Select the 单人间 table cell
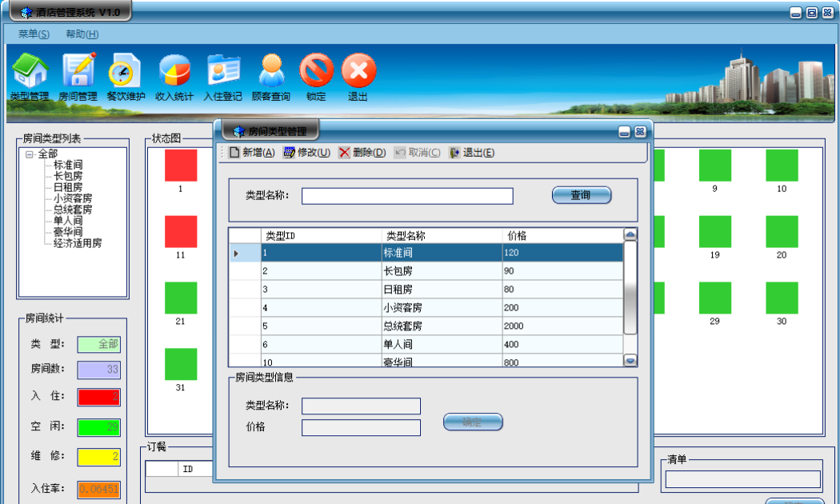840x504 pixels. click(x=442, y=344)
